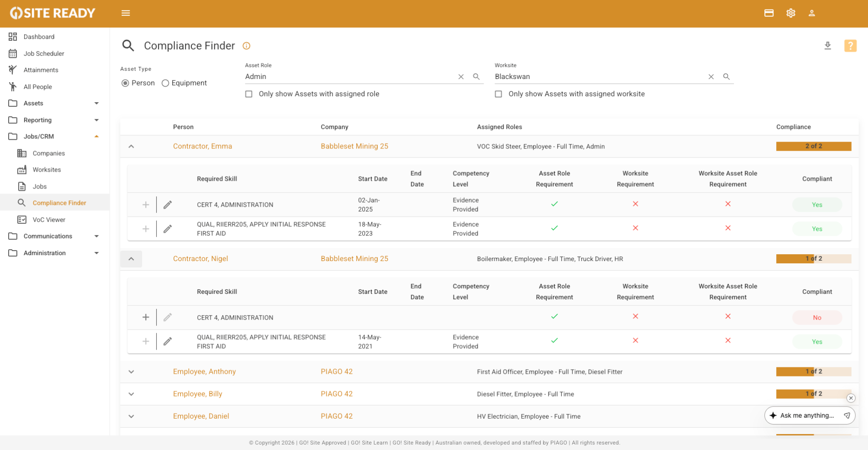Viewport: 868px width, 450px height.
Task: Open the Compliance Finder search icon
Action: coord(128,45)
